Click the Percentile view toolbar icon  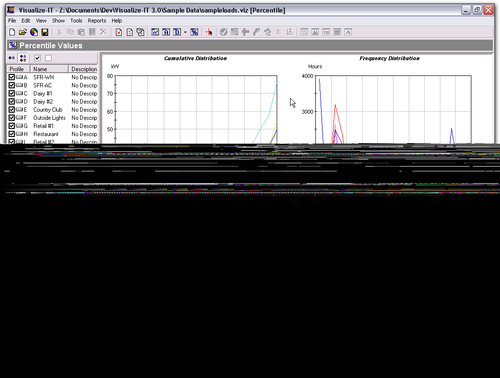click(194, 32)
